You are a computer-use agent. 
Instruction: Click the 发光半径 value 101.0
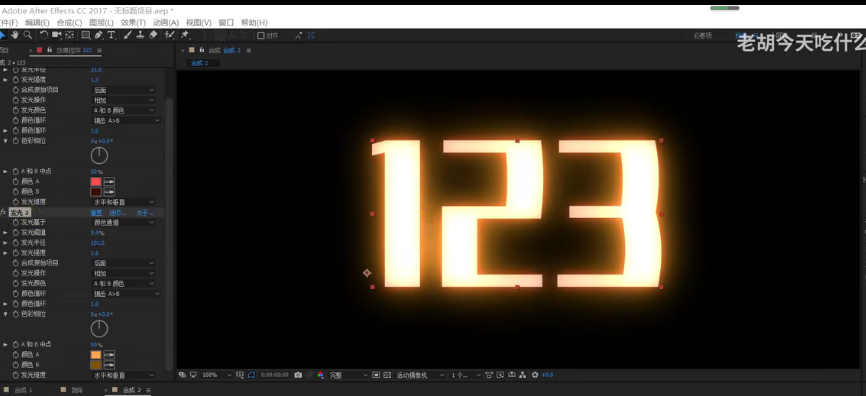(98, 242)
